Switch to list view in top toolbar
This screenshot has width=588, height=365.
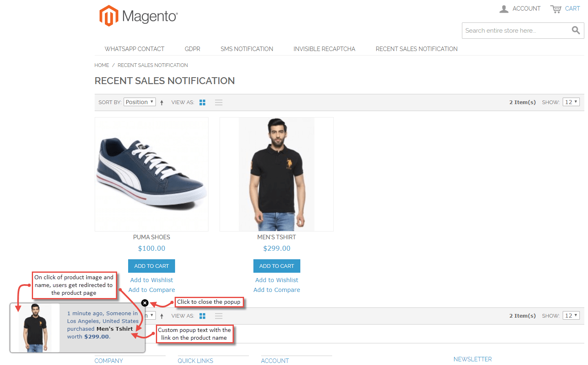point(219,102)
